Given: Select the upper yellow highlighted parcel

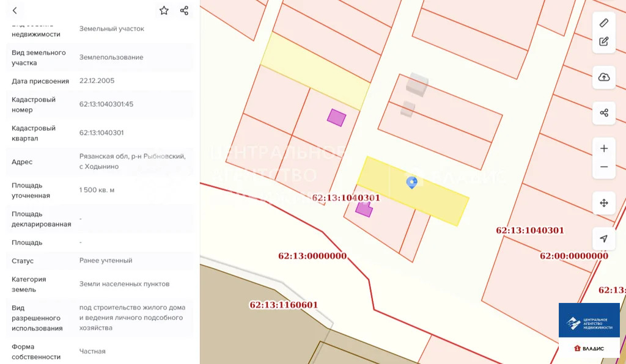Looking at the screenshot, I should click(x=315, y=71).
